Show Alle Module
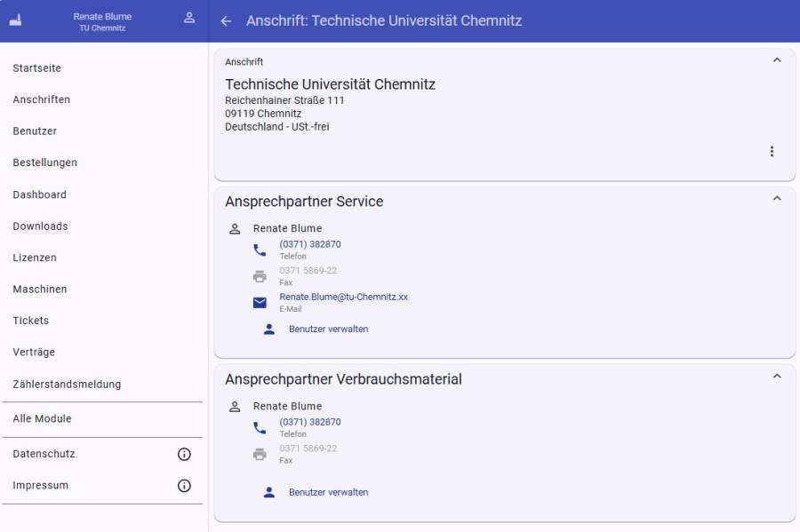This screenshot has height=532, width=800. (x=42, y=419)
